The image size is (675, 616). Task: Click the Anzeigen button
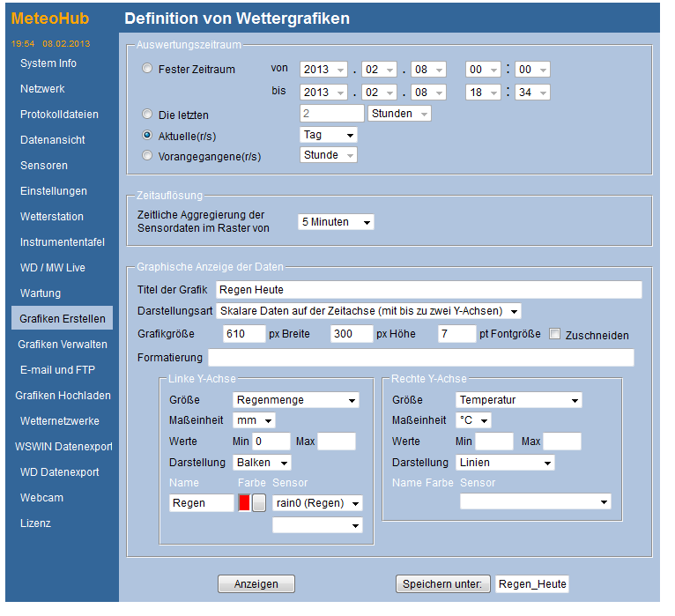(256, 584)
